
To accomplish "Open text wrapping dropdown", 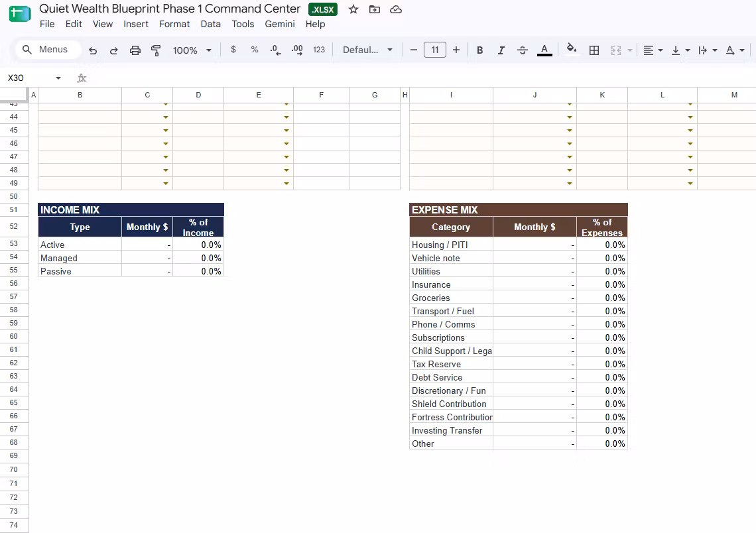I will point(708,50).
